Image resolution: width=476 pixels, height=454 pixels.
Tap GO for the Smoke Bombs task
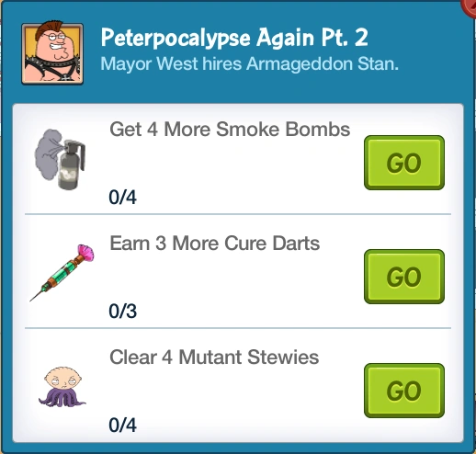[404, 163]
